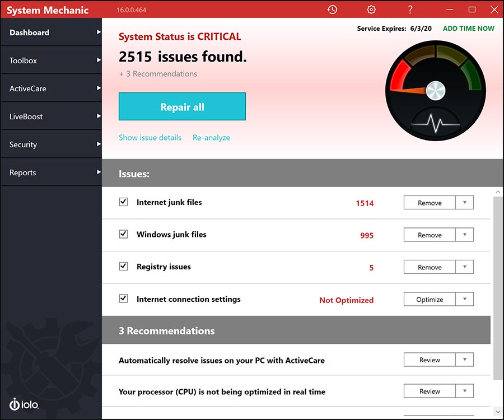The height and width of the screenshot is (420, 504).
Task: Expand ActiveCare menu arrow
Action: (x=99, y=88)
